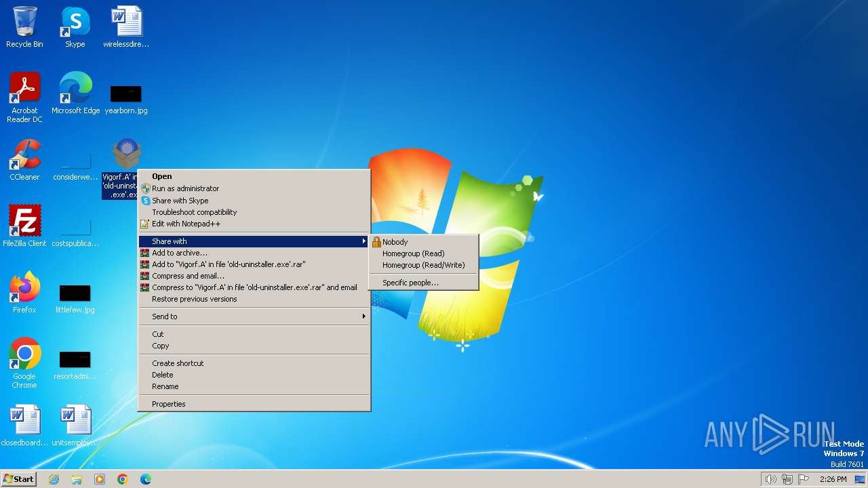Select the Acrobat Reader DC shortcut

pos(24,98)
